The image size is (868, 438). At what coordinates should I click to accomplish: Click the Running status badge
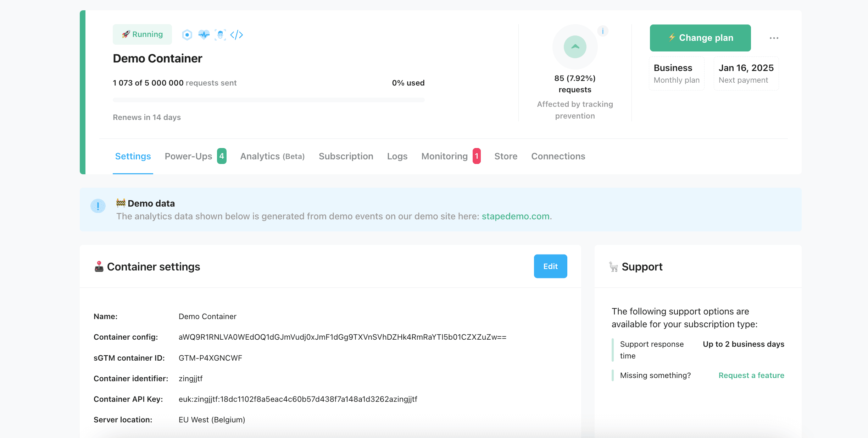pos(142,34)
